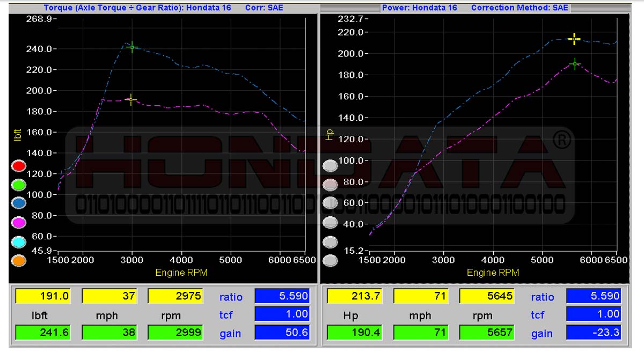Click the red run circle in Torque graph

[19, 165]
